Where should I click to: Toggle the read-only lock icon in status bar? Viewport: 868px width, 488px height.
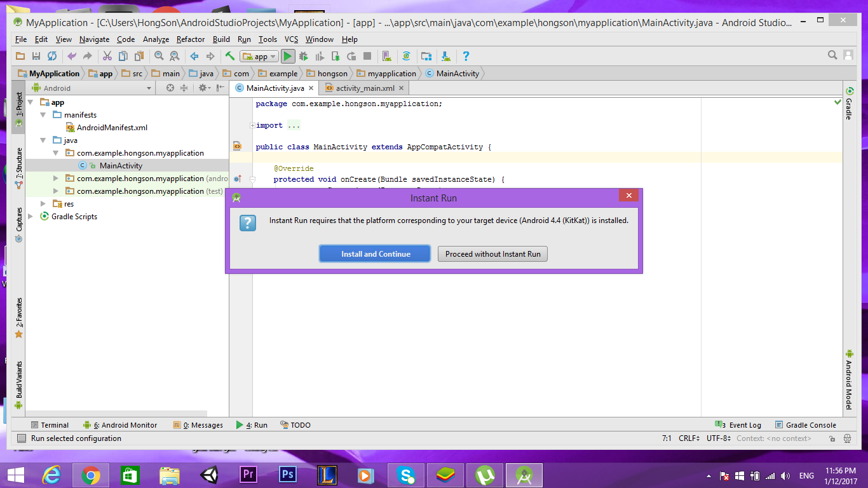click(x=832, y=438)
